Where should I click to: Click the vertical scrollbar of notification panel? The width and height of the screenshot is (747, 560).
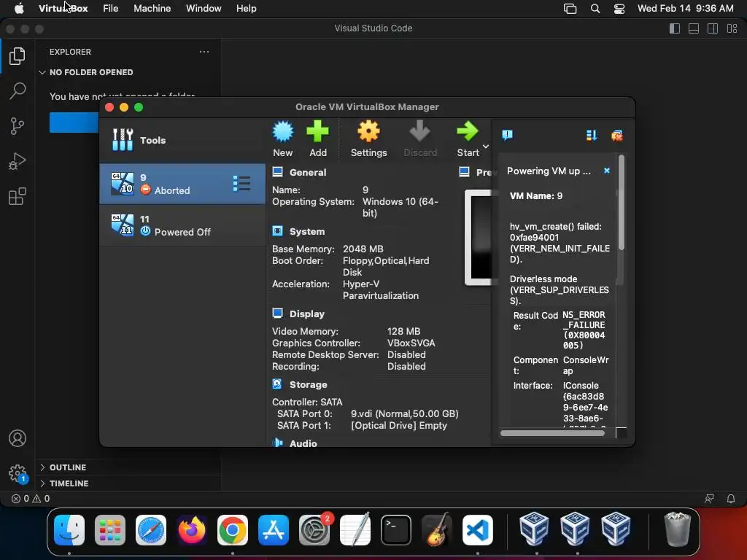point(622,203)
